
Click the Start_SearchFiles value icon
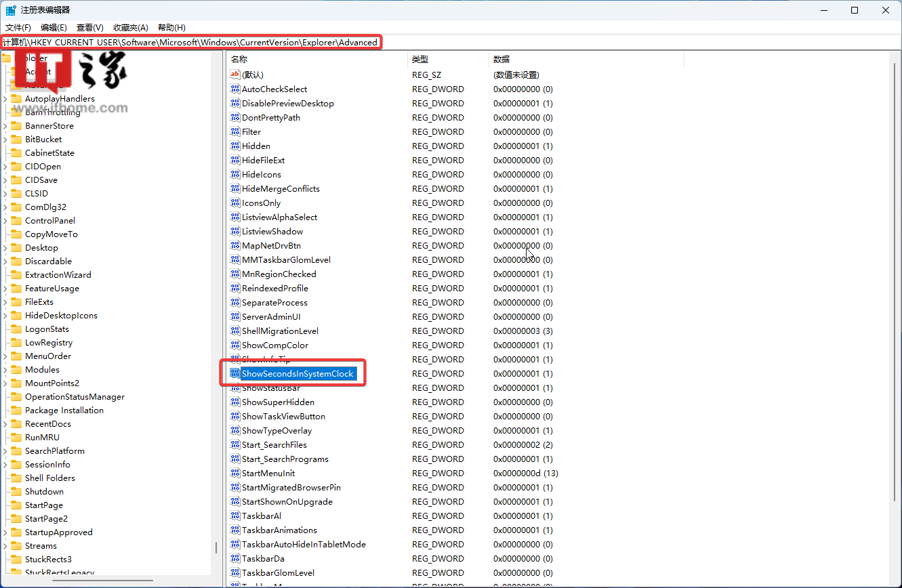tap(235, 444)
